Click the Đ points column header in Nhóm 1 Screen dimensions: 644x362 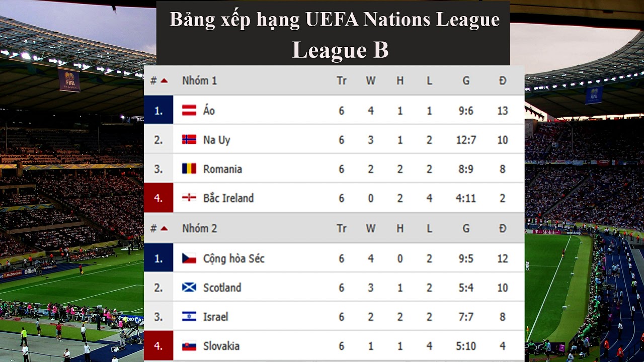(502, 80)
